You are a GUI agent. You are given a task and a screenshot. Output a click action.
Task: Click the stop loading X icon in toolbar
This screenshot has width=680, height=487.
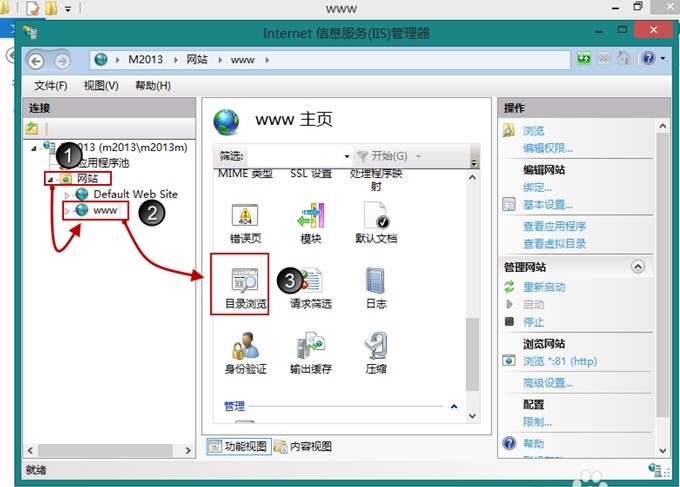[604, 58]
